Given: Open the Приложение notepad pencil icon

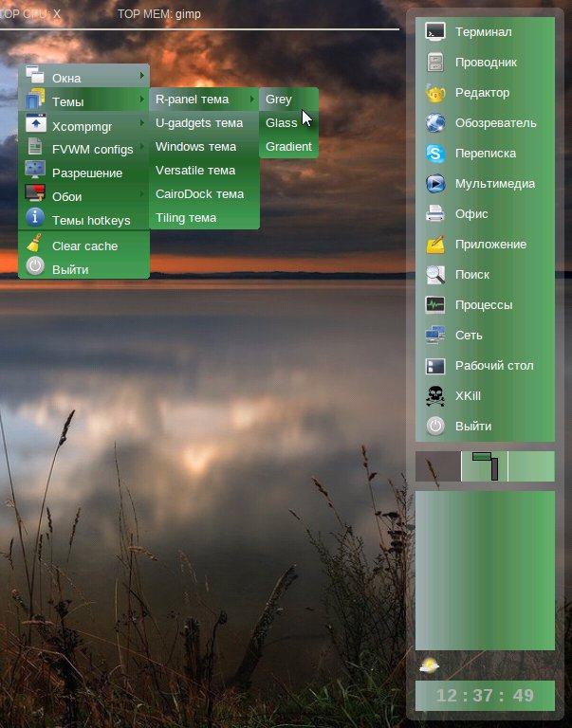Looking at the screenshot, I should coord(435,245).
